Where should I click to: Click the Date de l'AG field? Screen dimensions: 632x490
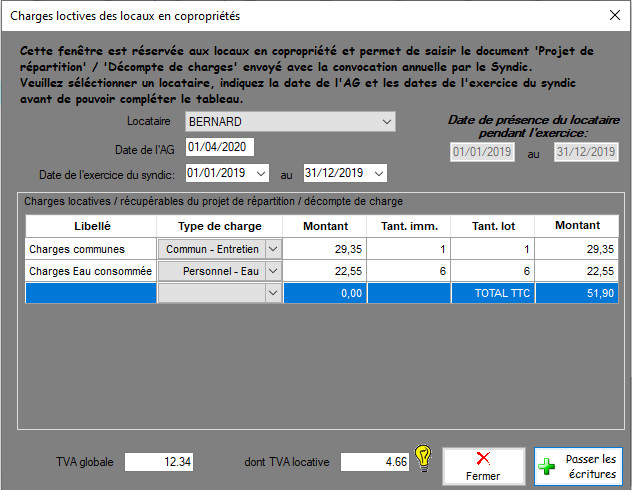tap(220, 148)
